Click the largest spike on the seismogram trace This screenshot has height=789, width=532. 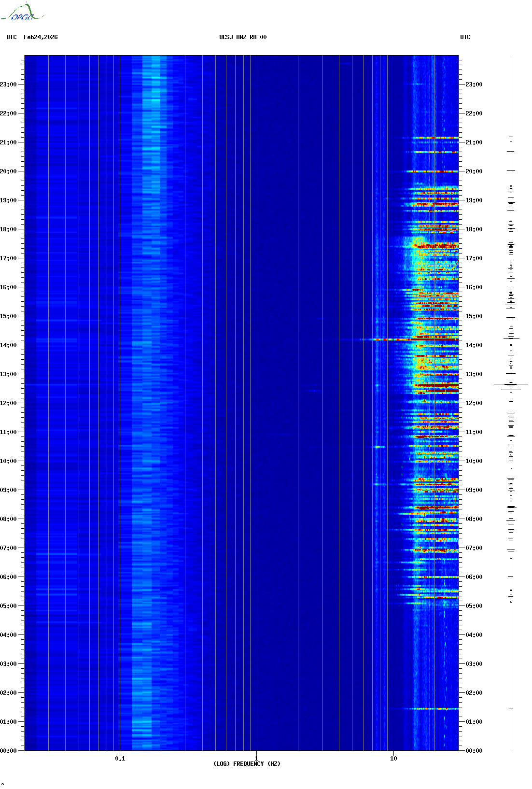(x=511, y=384)
